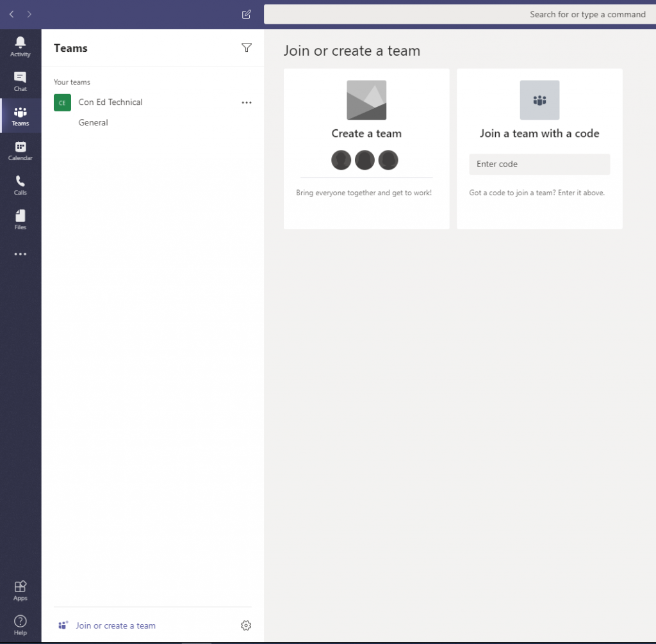Focus the Enter code field
This screenshot has height=644, width=656.
tap(539, 164)
